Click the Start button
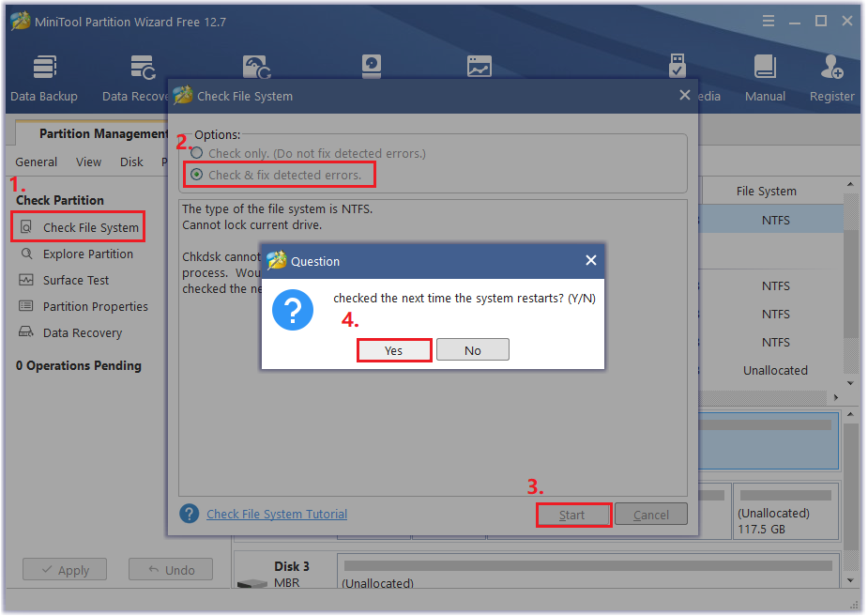 (573, 515)
